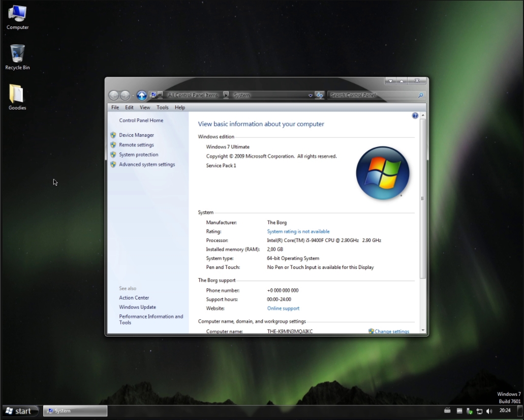
Task: Open Action Center link
Action: [x=134, y=297]
